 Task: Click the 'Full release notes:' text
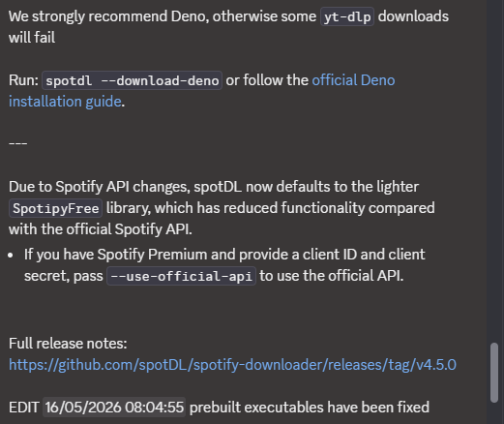click(68, 344)
